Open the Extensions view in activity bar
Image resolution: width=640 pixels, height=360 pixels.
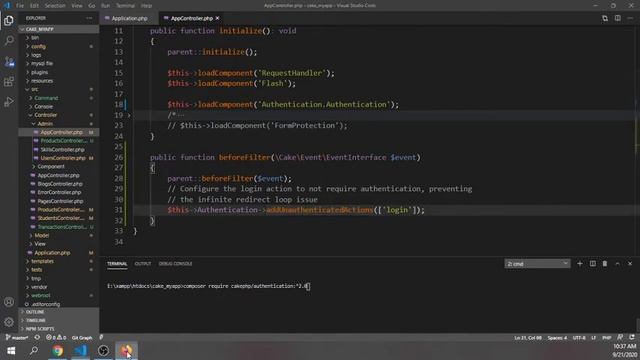point(9,82)
